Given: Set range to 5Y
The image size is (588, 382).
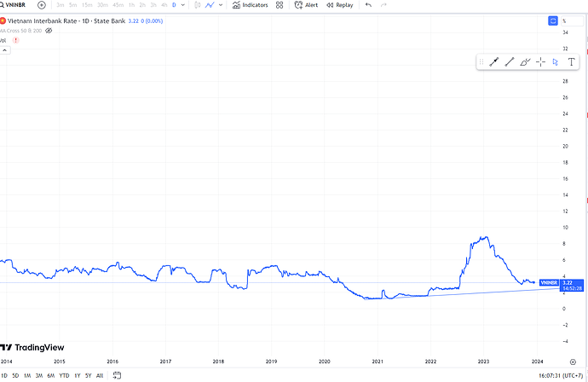Looking at the screenshot, I should tap(88, 375).
